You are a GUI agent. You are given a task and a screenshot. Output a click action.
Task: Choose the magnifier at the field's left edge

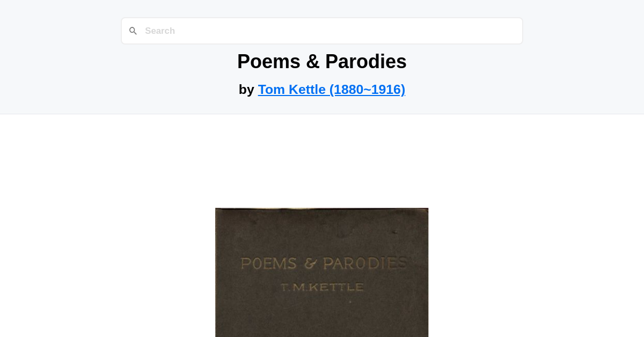[133, 31]
